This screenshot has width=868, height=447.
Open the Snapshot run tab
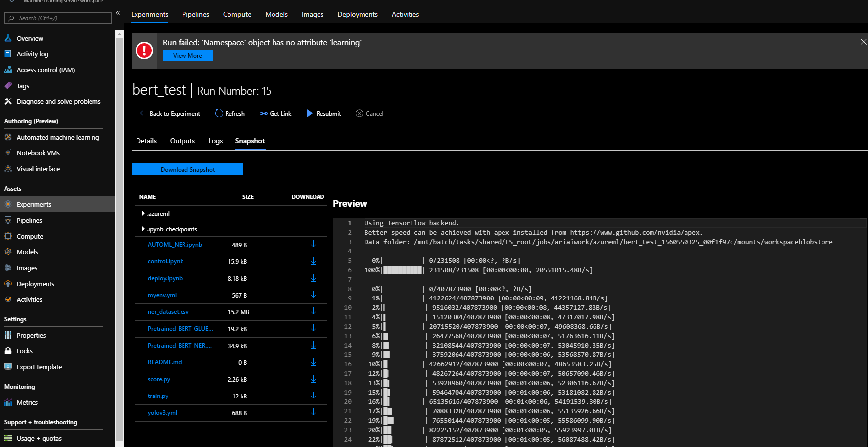250,141
